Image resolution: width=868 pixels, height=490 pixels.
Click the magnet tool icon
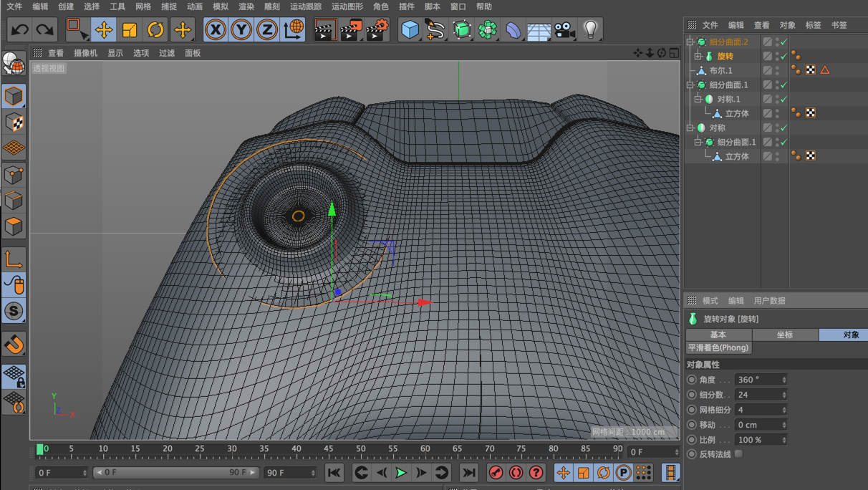14,345
